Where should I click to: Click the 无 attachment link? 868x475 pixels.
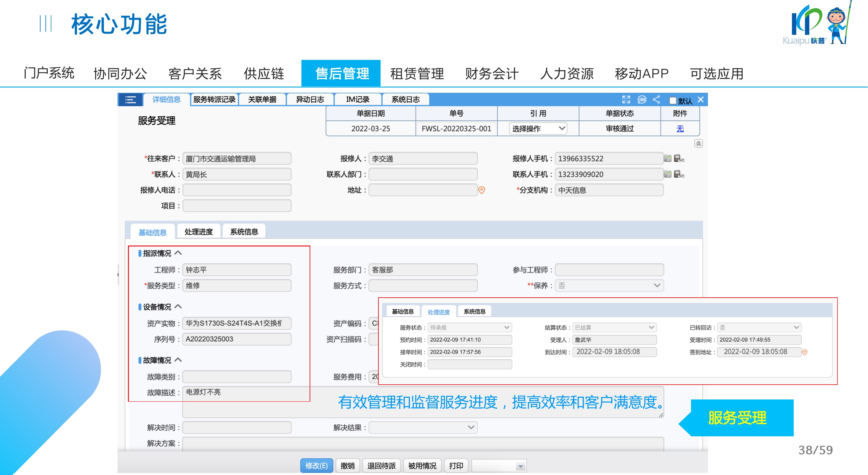pyautogui.click(x=680, y=129)
